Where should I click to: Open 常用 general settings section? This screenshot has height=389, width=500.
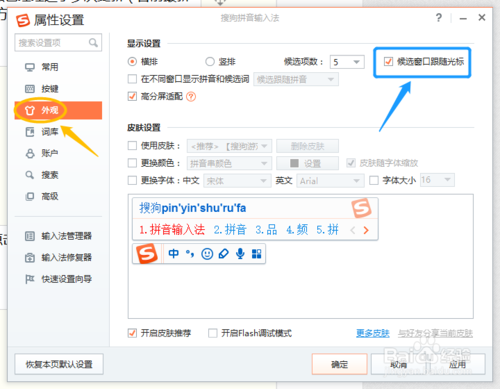pyautogui.click(x=58, y=67)
